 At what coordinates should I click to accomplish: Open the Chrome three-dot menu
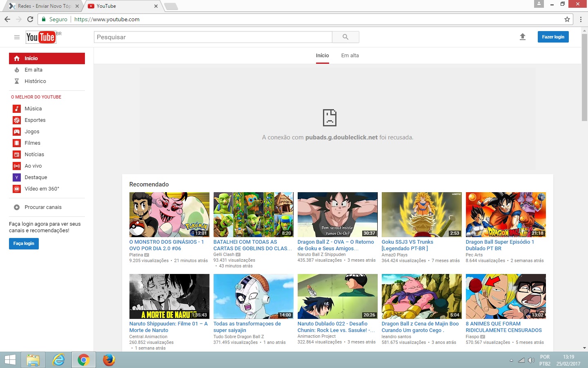tap(581, 19)
